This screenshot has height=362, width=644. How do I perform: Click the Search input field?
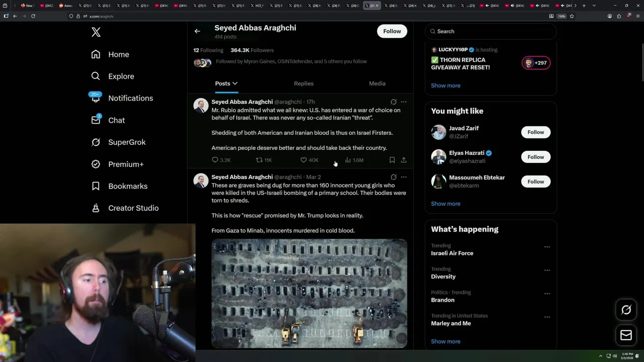tap(491, 31)
